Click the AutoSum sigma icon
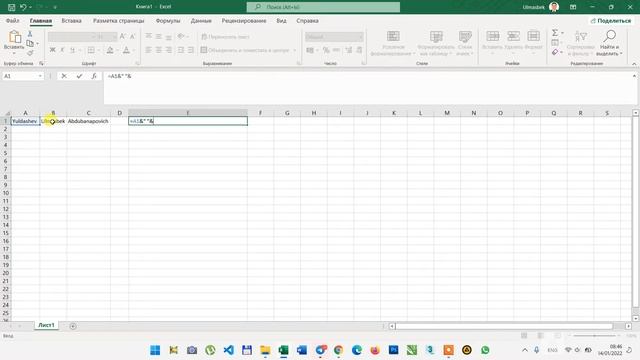This screenshot has height=360, width=640. click(x=555, y=33)
